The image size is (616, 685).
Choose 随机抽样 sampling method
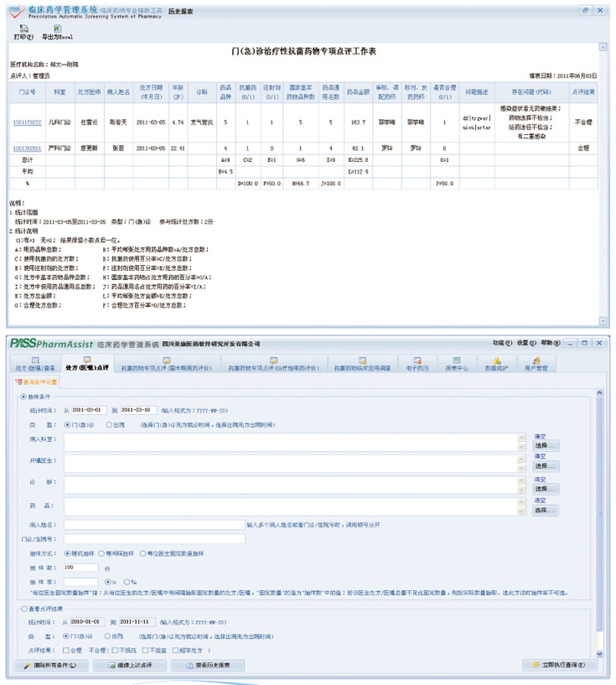pyautogui.click(x=67, y=553)
